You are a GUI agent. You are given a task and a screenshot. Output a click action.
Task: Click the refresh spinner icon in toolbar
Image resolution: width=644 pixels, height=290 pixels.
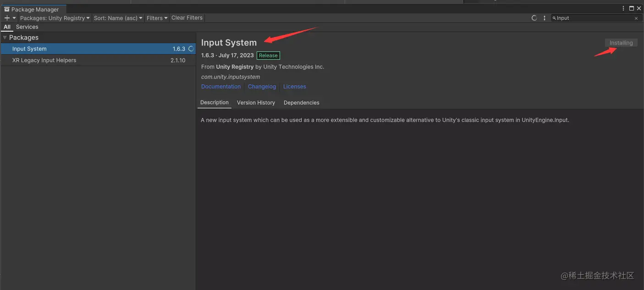pos(534,18)
